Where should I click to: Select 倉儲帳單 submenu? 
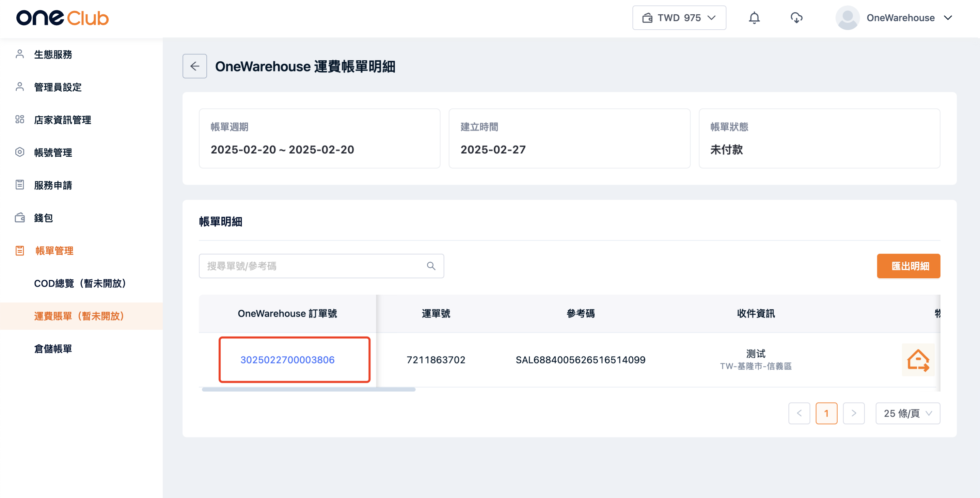click(81, 349)
